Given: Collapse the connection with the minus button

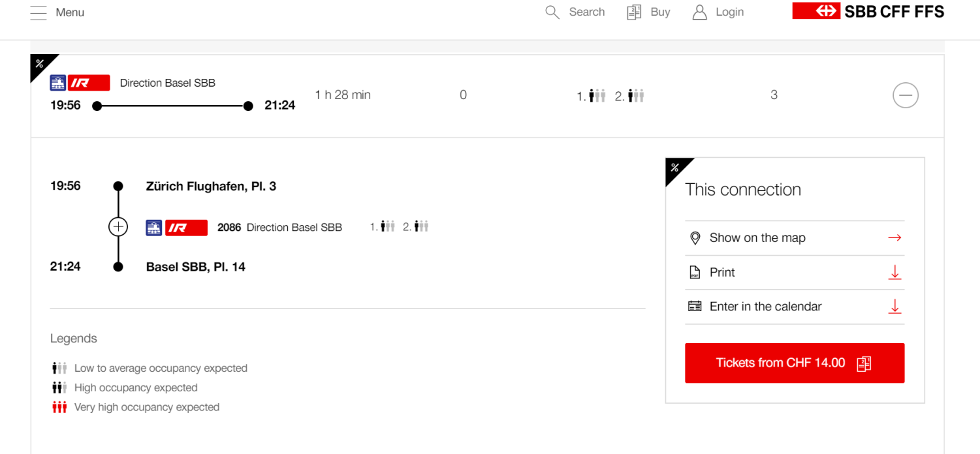Looking at the screenshot, I should pos(906,95).
